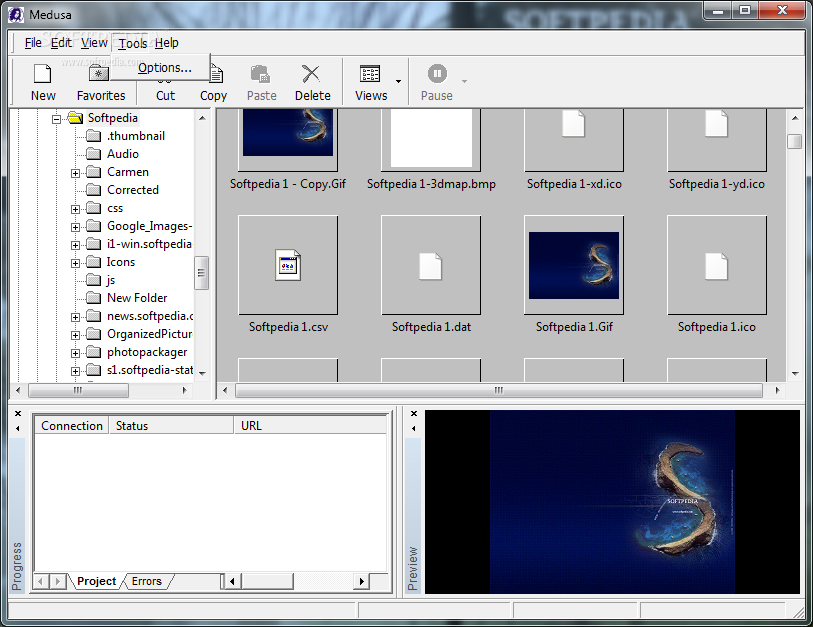Choose Options... from the Tools menu

tap(164, 68)
